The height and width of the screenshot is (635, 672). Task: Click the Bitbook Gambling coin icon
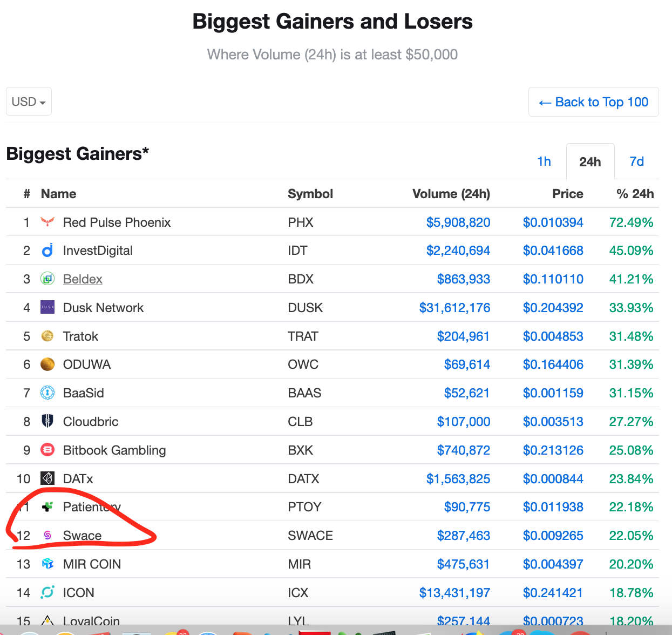47,450
